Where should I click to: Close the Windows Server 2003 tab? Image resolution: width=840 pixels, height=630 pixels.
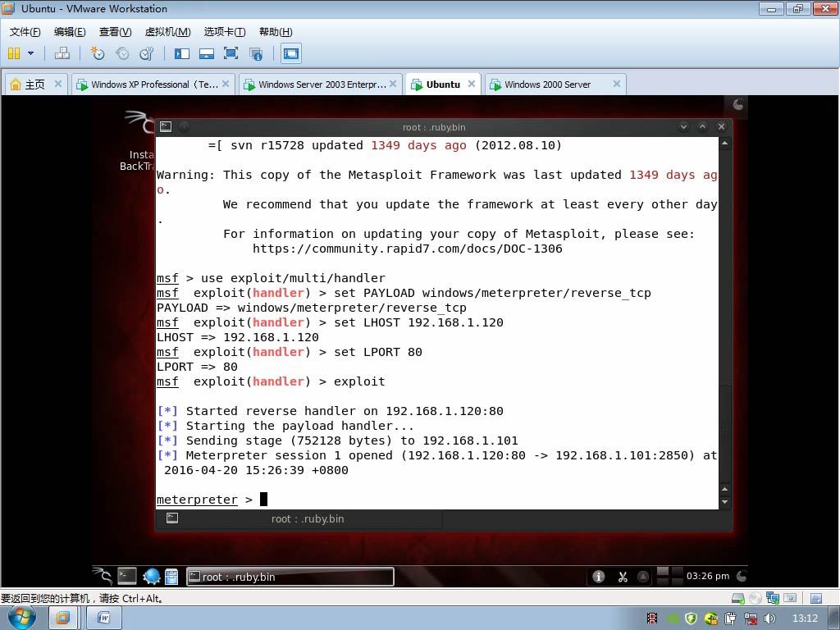point(393,84)
